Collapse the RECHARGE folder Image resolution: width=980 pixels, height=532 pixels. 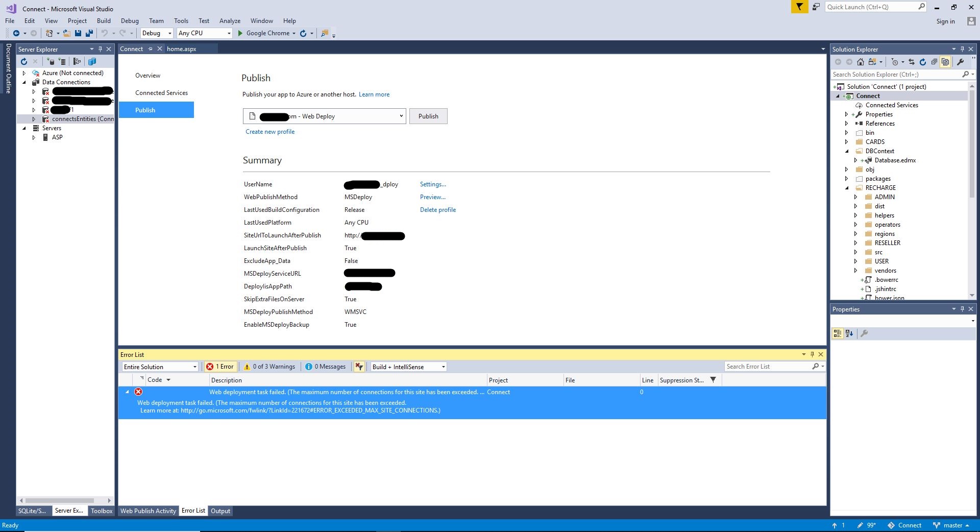[847, 188]
